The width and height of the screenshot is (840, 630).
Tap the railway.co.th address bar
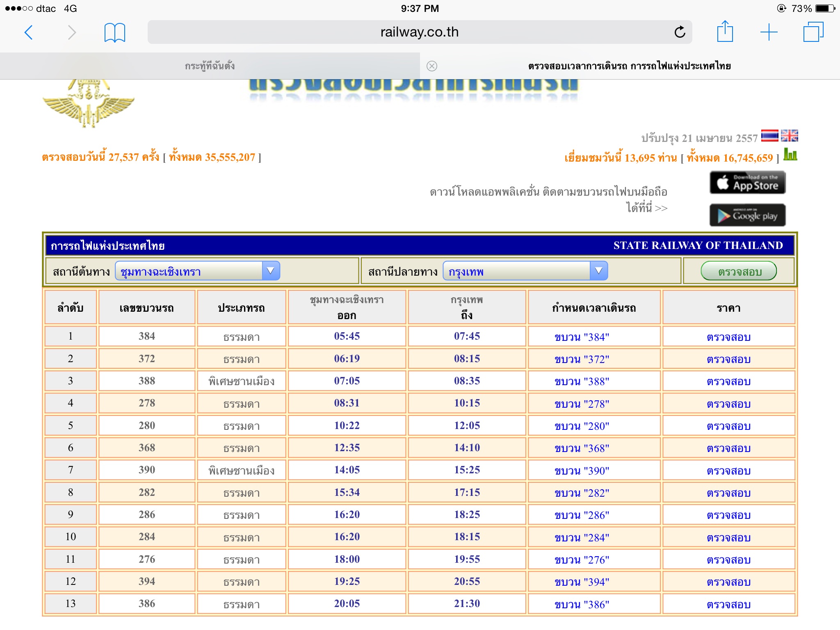(x=420, y=32)
